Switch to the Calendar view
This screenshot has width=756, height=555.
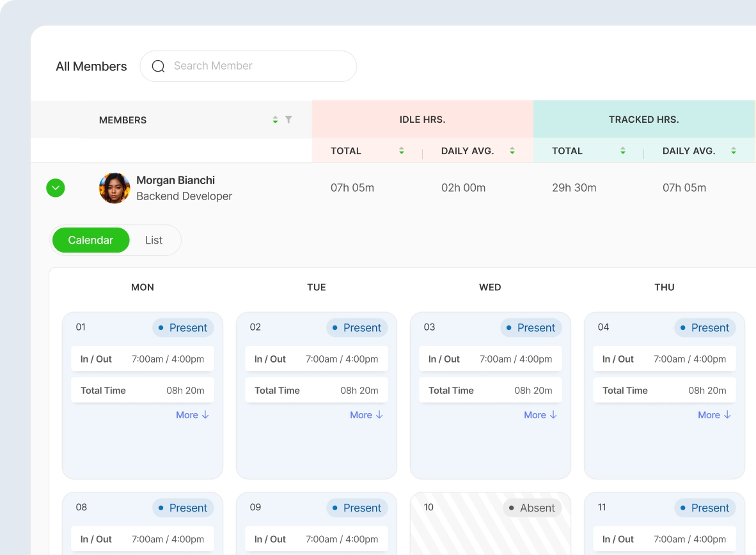coord(90,240)
